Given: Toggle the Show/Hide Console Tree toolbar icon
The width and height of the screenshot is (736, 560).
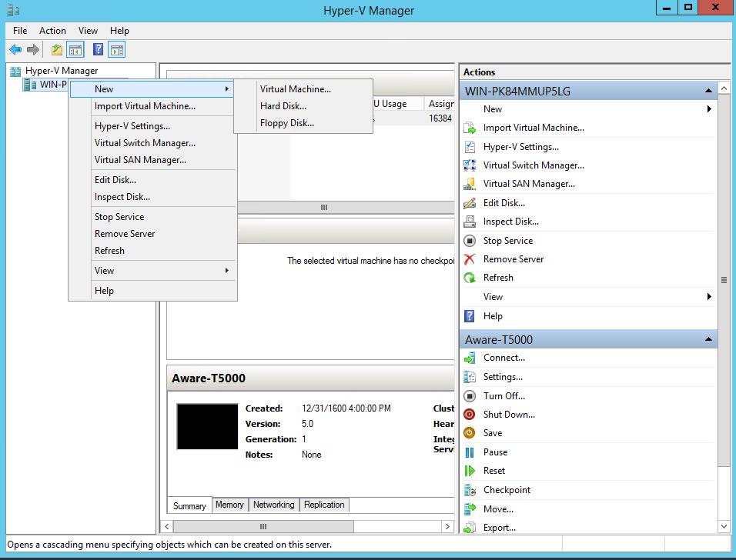Looking at the screenshot, I should [75, 49].
